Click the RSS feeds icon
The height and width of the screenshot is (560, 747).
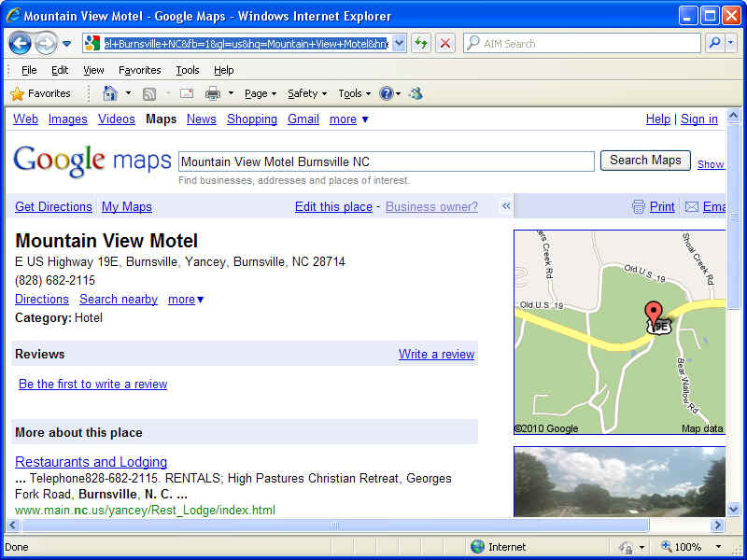(149, 94)
